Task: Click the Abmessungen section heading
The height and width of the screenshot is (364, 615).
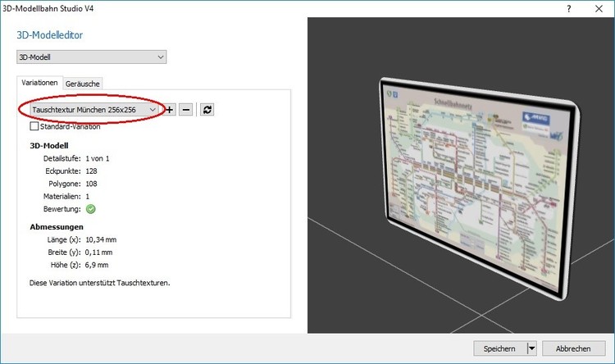Action: [x=57, y=227]
